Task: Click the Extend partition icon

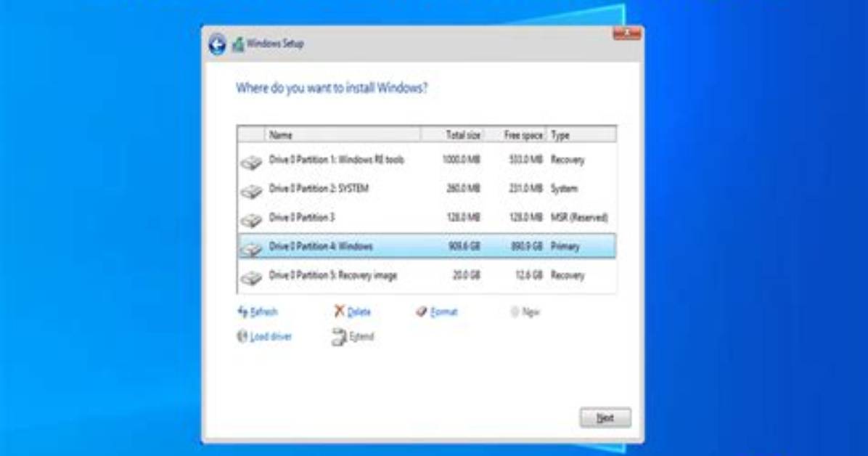Action: pos(339,337)
